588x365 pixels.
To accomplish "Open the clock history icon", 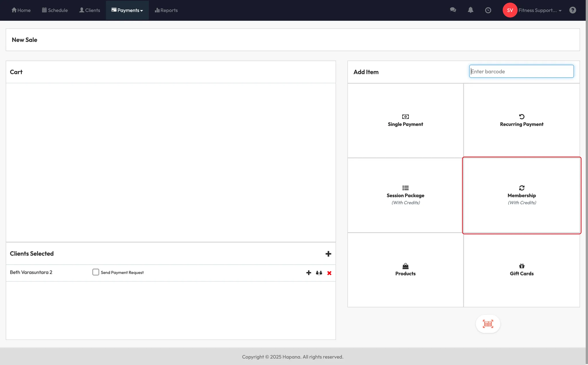I will click(x=488, y=10).
